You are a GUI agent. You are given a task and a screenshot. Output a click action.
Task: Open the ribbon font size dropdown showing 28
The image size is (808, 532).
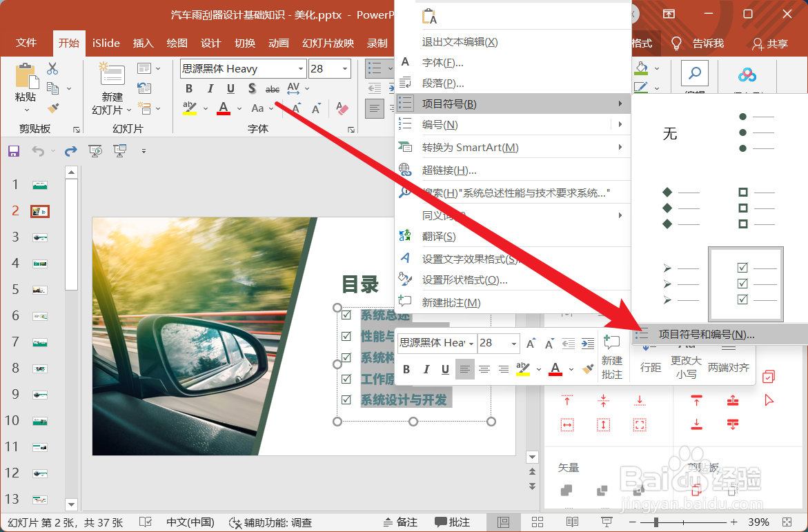click(x=344, y=69)
